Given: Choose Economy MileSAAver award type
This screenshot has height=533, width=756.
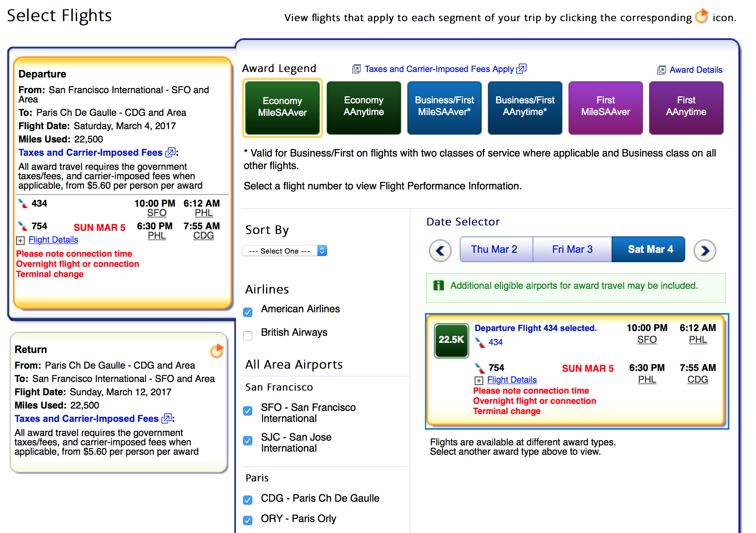Looking at the screenshot, I should pos(283,108).
